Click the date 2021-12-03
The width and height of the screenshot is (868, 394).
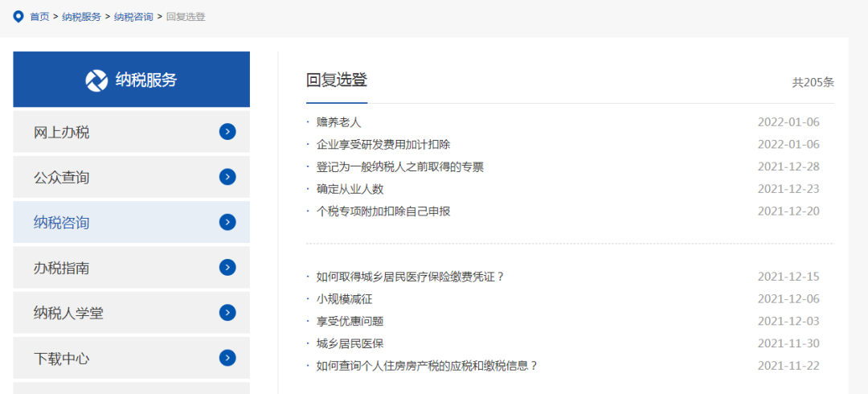(788, 322)
